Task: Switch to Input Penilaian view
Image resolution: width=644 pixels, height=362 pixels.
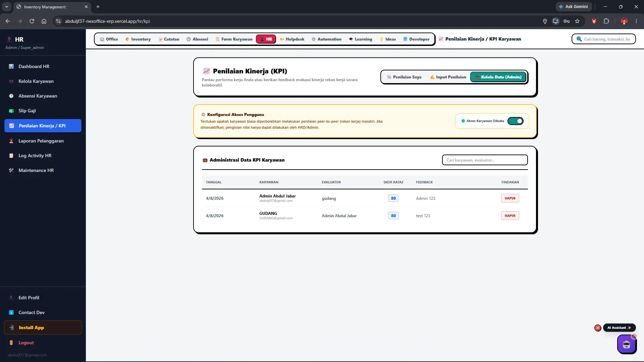Action: [x=448, y=77]
